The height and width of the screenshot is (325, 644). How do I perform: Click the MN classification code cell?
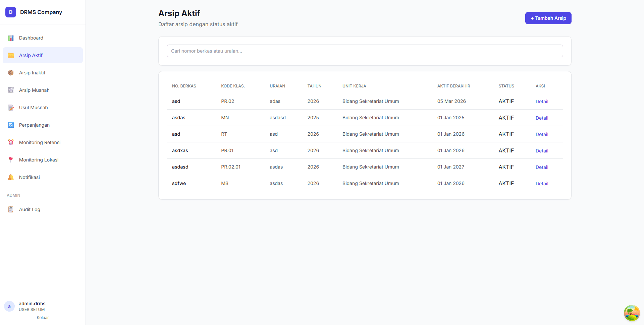pyautogui.click(x=225, y=118)
